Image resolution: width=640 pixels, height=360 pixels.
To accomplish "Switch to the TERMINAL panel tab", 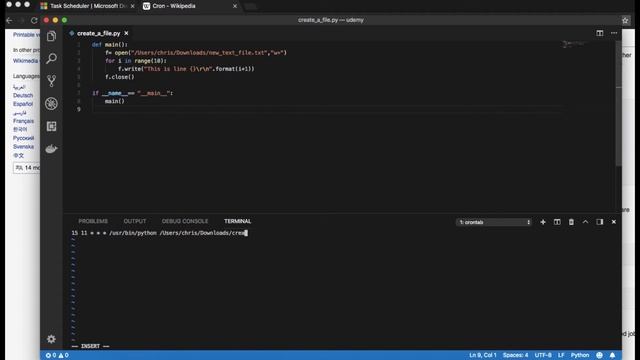I will [x=238, y=221].
